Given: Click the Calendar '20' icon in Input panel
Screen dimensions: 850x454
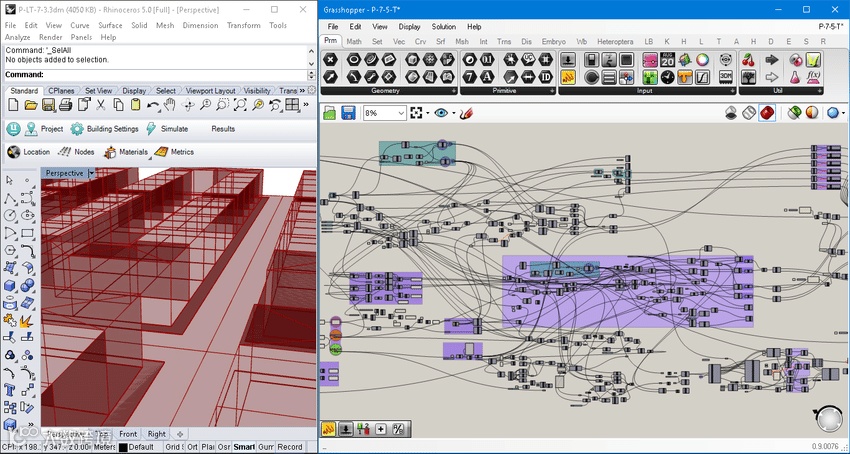Looking at the screenshot, I should tap(667, 60).
